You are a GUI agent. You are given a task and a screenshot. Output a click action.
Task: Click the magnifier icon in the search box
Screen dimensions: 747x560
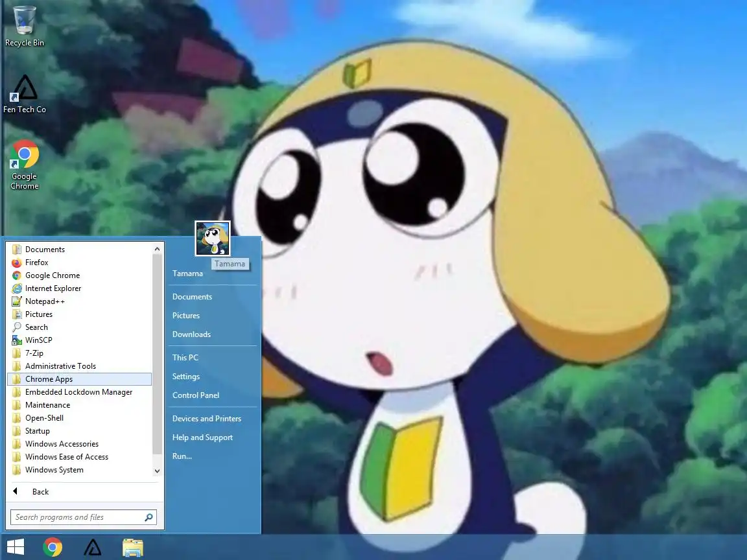point(148,517)
